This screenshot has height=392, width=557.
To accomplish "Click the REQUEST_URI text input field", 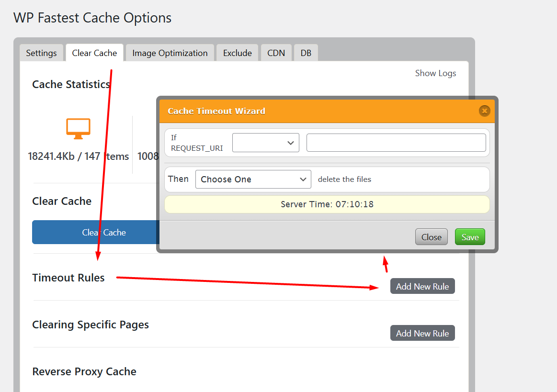I will (396, 143).
